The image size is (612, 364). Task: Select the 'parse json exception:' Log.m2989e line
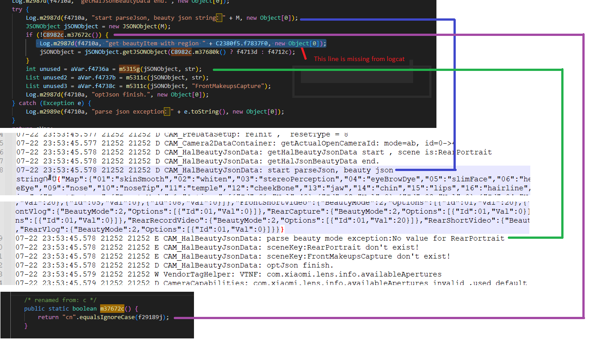click(x=155, y=112)
